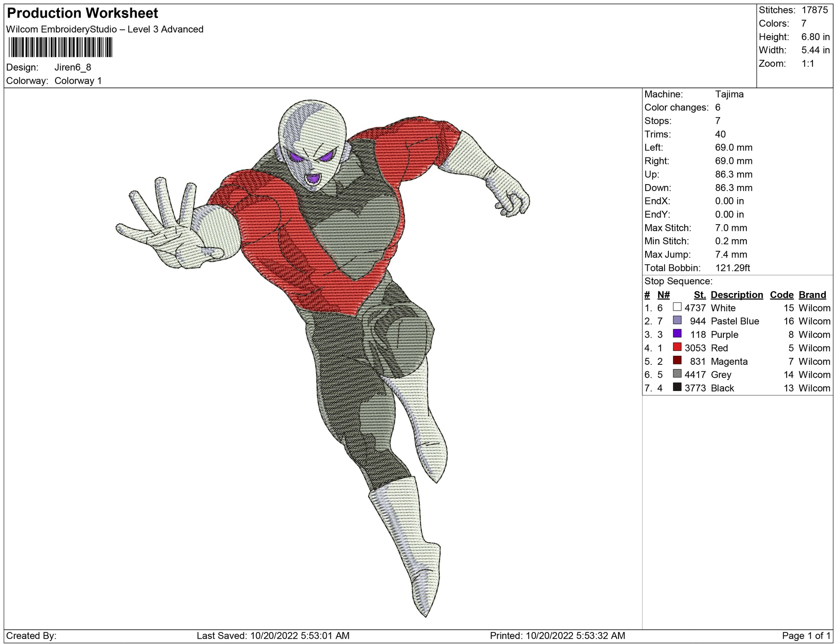Screen dimensions: 837x644
Task: Click the Stitches count value 17875
Action: pos(814,10)
